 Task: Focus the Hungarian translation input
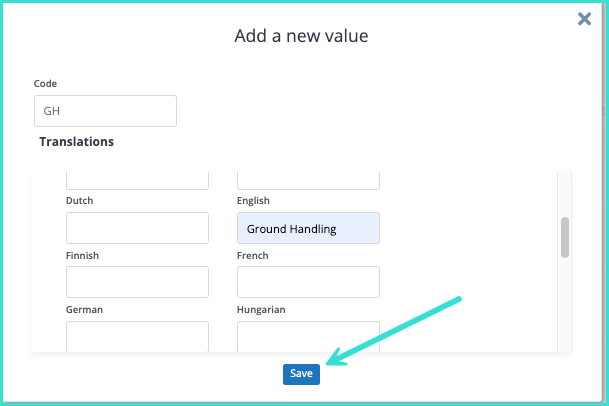click(x=308, y=336)
